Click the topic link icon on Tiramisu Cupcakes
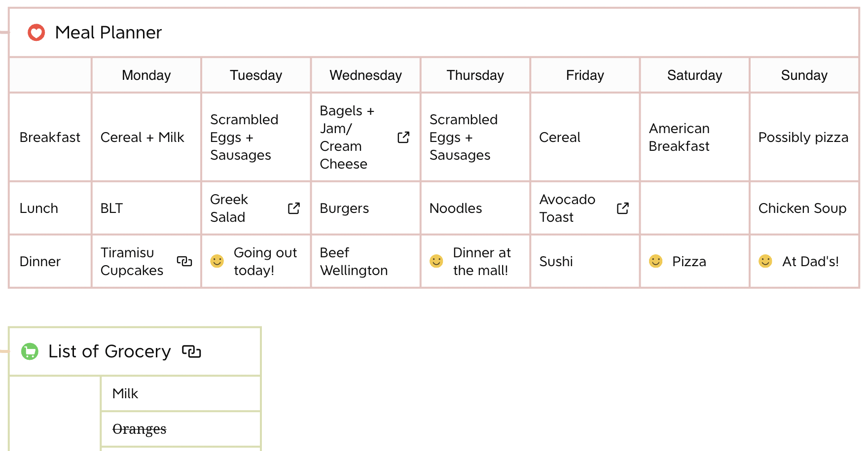Image resolution: width=868 pixels, height=451 pixels. tap(184, 261)
